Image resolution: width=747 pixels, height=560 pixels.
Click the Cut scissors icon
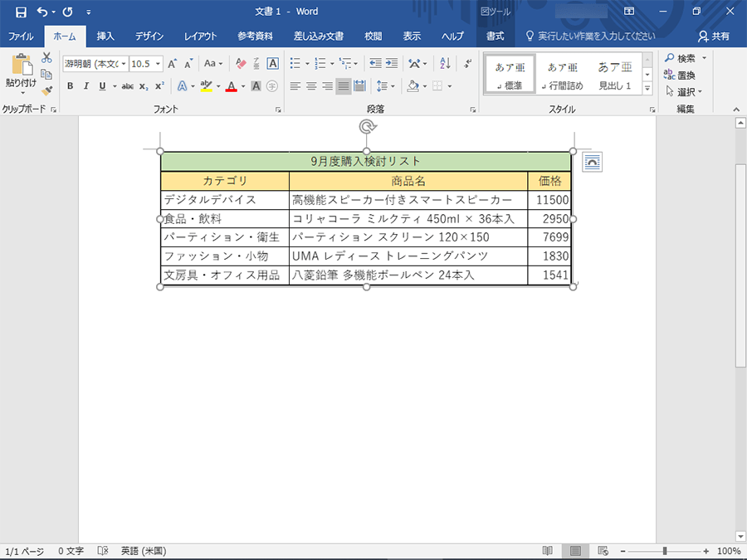point(46,57)
